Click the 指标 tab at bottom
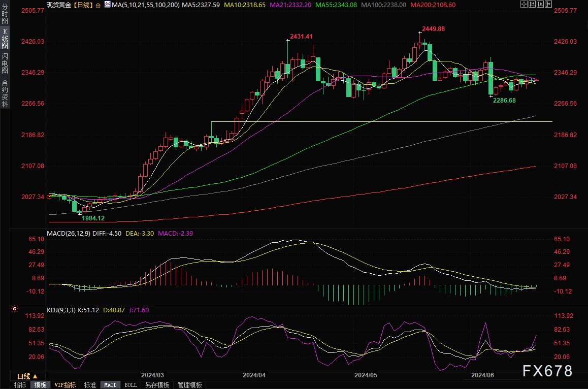This screenshot has width=588, height=389. (20, 385)
